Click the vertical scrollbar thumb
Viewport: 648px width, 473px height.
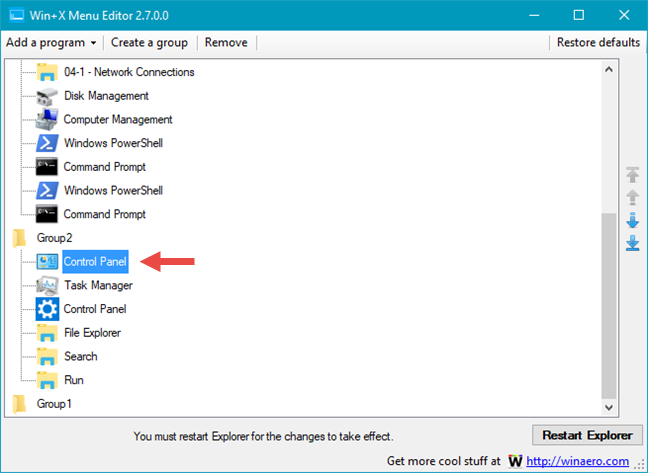609,306
